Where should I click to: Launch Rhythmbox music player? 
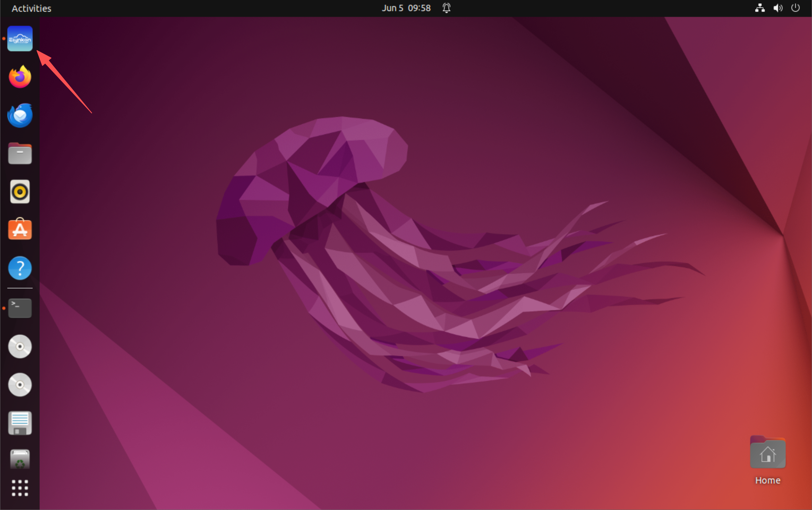[x=20, y=191]
